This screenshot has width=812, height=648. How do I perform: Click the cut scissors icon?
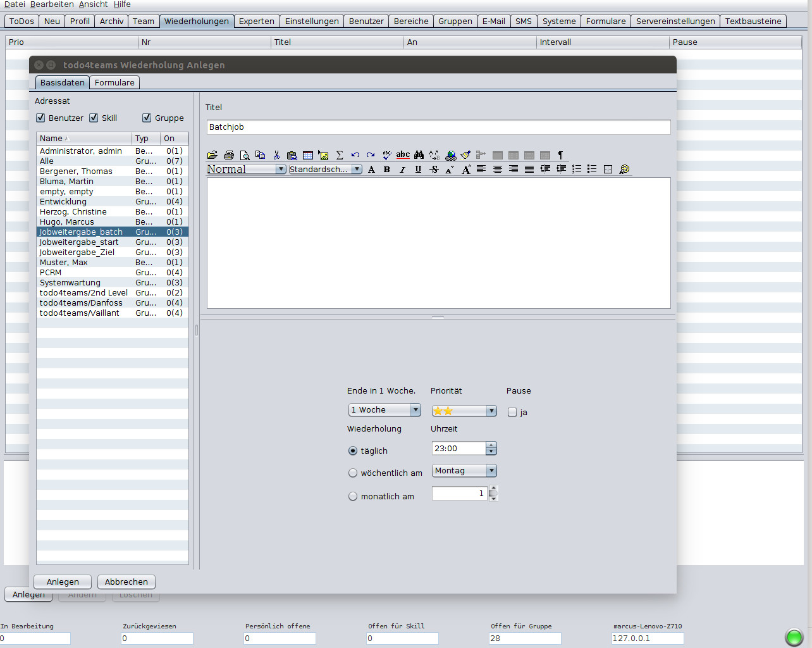point(276,155)
